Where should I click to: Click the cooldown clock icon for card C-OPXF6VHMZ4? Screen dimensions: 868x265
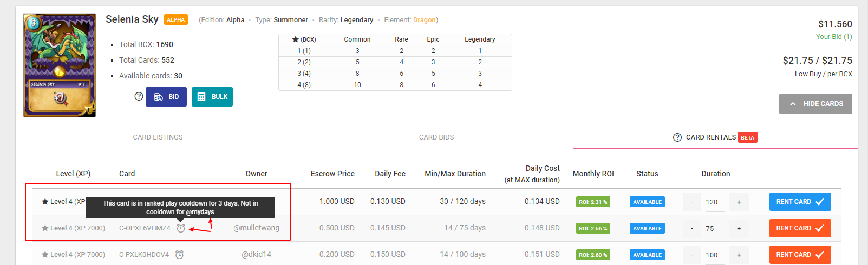pos(181,228)
